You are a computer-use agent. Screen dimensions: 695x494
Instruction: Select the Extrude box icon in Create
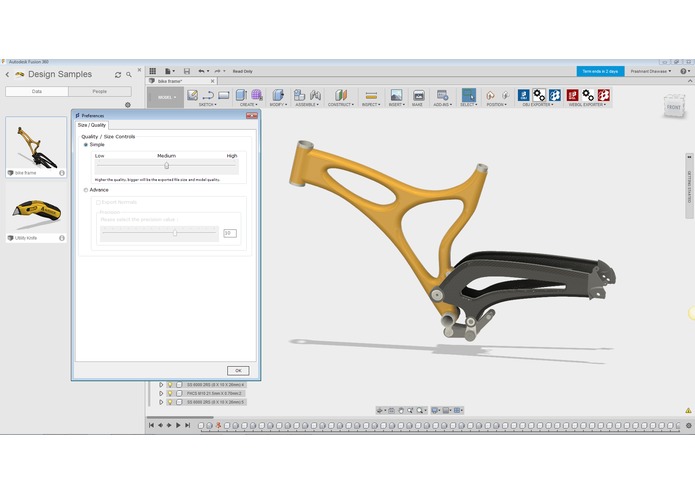[241, 95]
